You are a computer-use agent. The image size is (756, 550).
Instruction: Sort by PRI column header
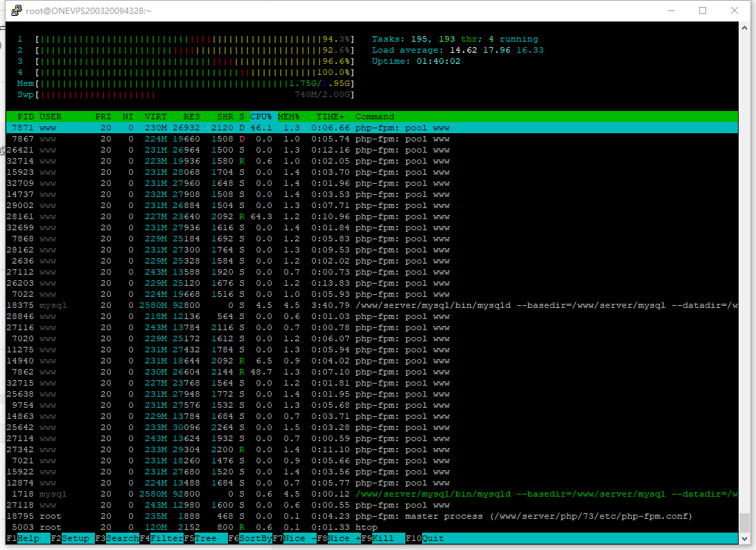tap(103, 117)
